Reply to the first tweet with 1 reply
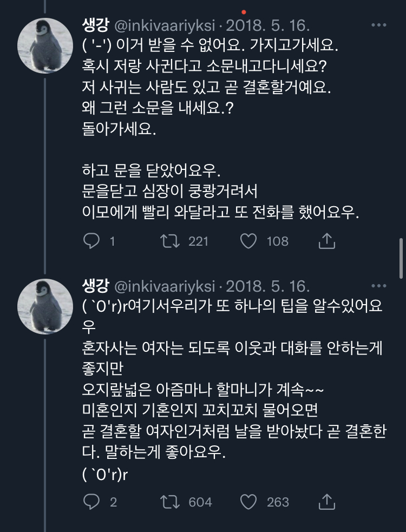Image resolution: width=406 pixels, height=532 pixels. (91, 241)
